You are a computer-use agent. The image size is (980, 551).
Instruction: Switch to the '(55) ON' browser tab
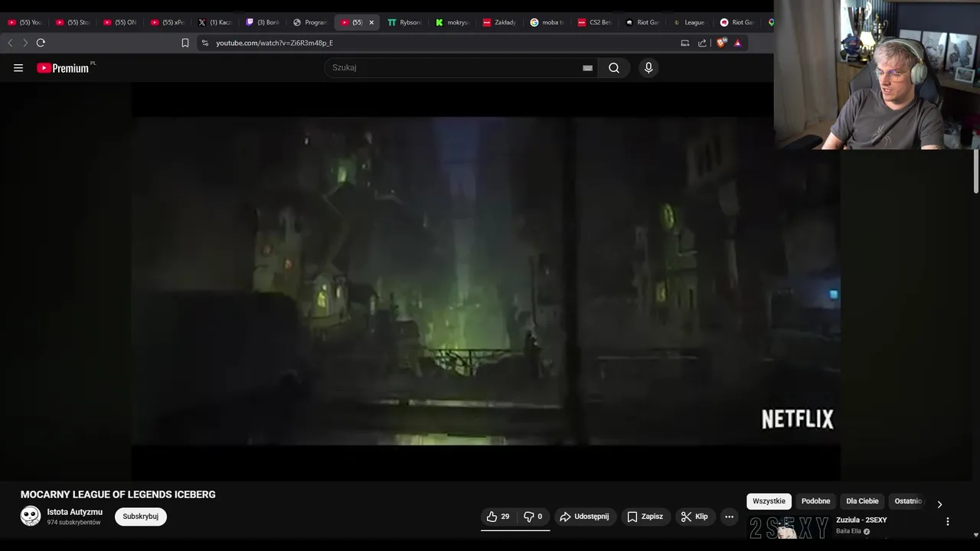click(120, 22)
